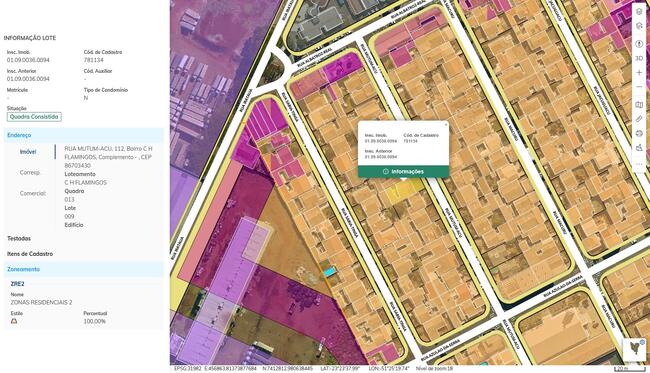Open the layers panel icon in map toolbar

(639, 11)
